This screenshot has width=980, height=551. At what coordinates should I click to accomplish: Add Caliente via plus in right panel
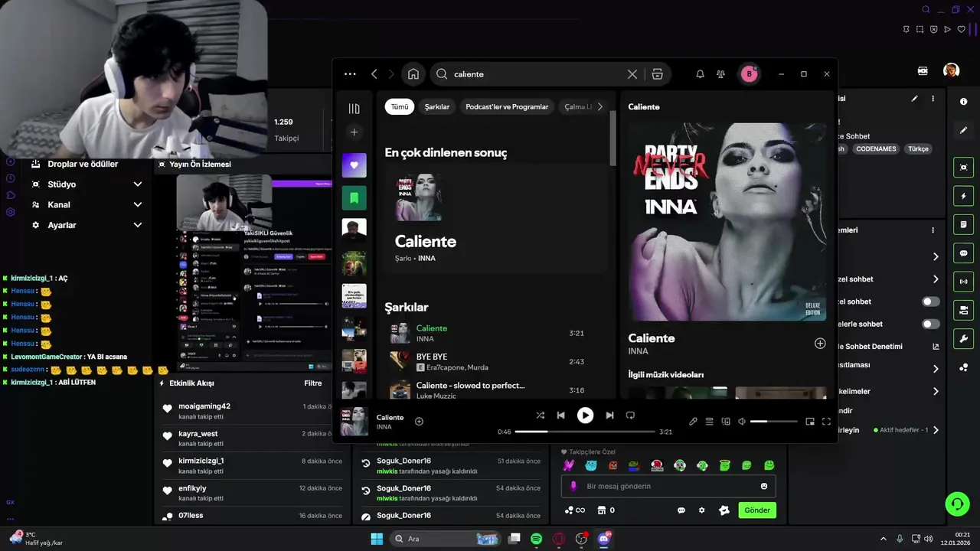(x=820, y=344)
